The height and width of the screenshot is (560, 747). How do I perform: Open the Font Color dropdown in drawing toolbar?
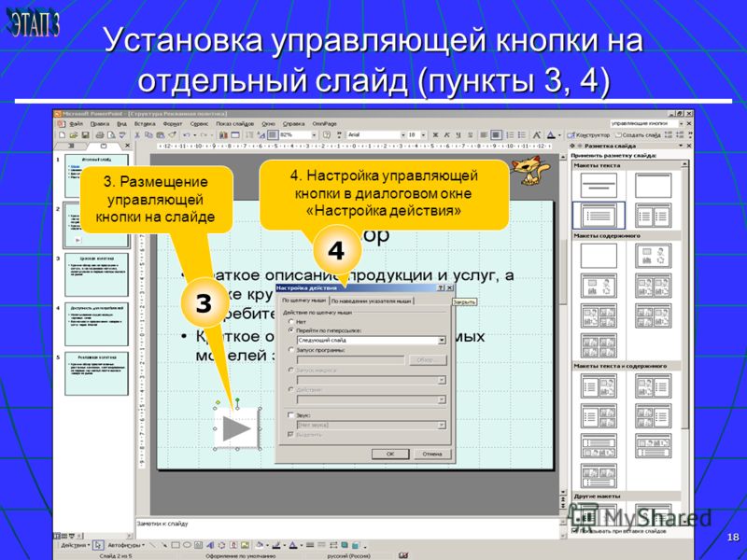300,545
